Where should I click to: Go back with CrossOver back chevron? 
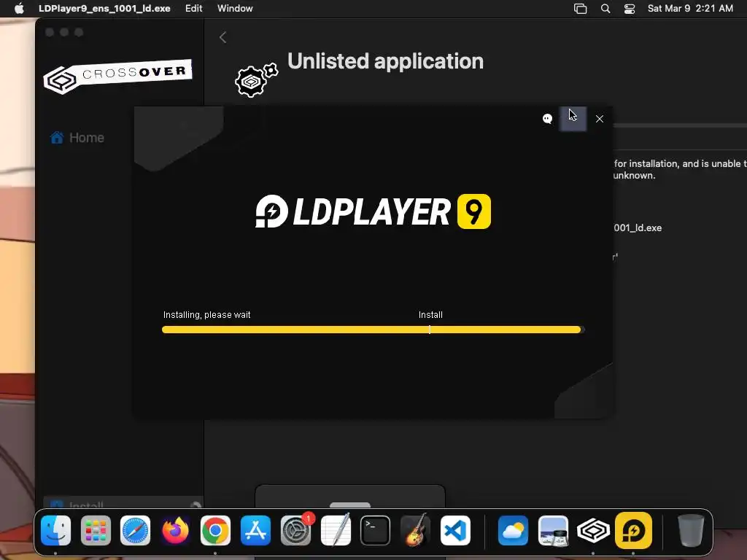(223, 37)
